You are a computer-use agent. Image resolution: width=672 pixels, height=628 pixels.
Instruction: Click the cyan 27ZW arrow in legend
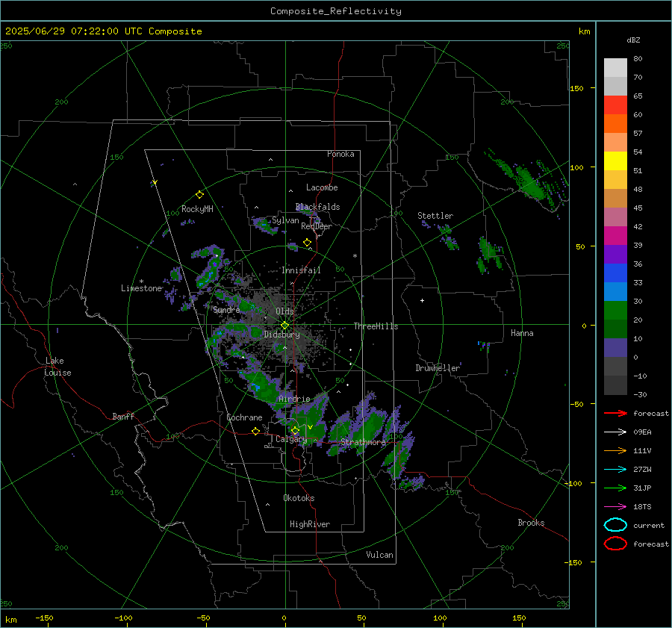coord(615,470)
